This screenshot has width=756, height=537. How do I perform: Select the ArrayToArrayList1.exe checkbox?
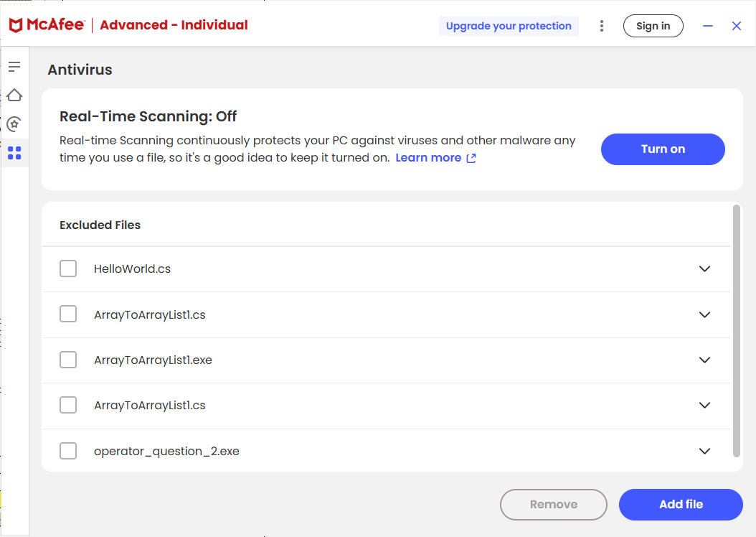(x=68, y=360)
